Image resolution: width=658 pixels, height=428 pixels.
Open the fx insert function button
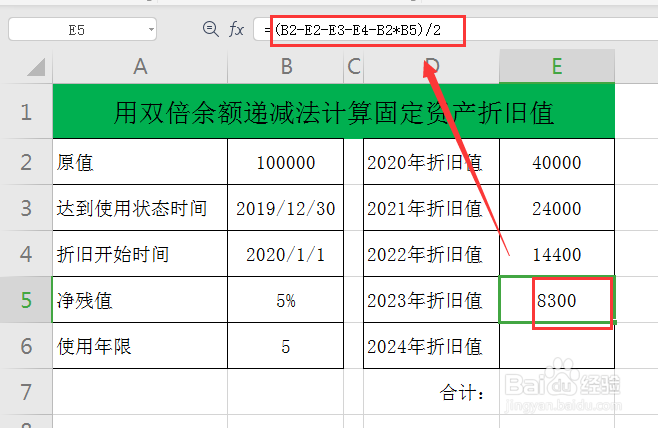[236, 29]
